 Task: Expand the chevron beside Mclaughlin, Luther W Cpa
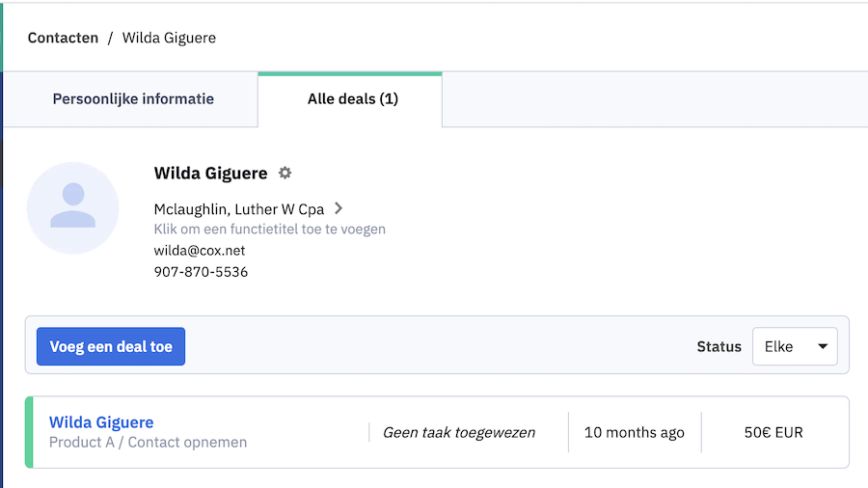(339, 208)
